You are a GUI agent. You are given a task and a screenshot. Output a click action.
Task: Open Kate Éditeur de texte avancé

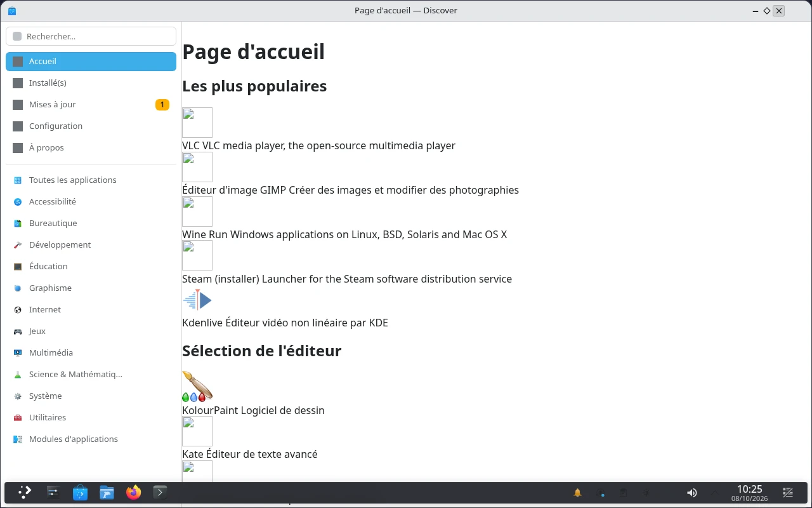(x=250, y=454)
